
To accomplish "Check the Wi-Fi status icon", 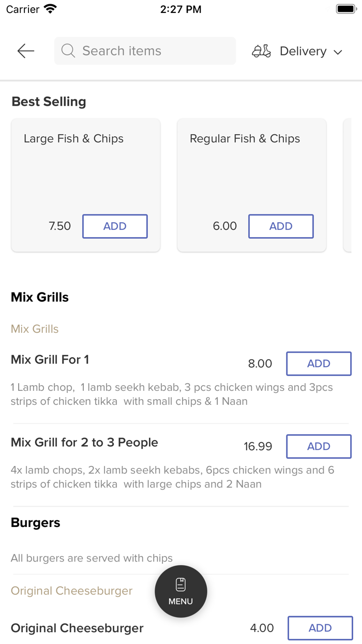I will coord(50,9).
